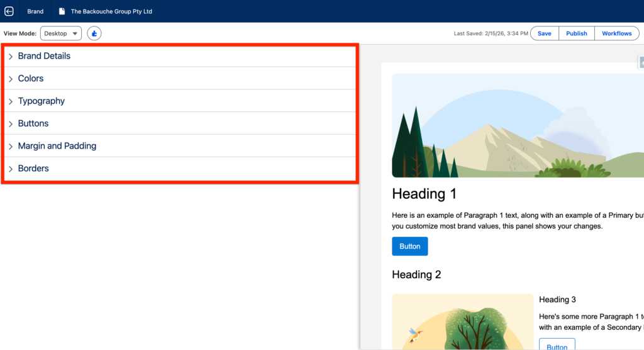Open the Borders section
Viewport: 644px width, 350px height.
pos(33,169)
